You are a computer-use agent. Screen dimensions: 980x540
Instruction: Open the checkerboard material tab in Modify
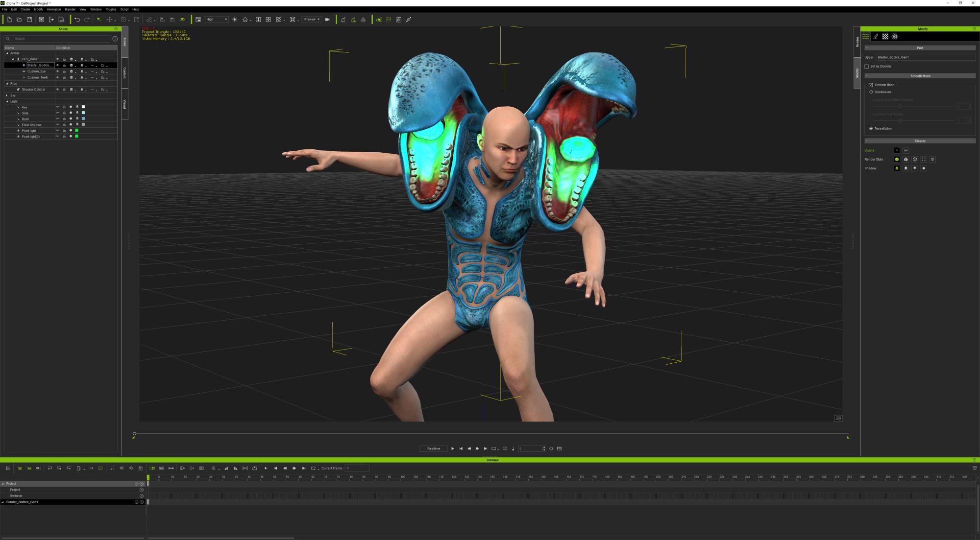tap(885, 37)
